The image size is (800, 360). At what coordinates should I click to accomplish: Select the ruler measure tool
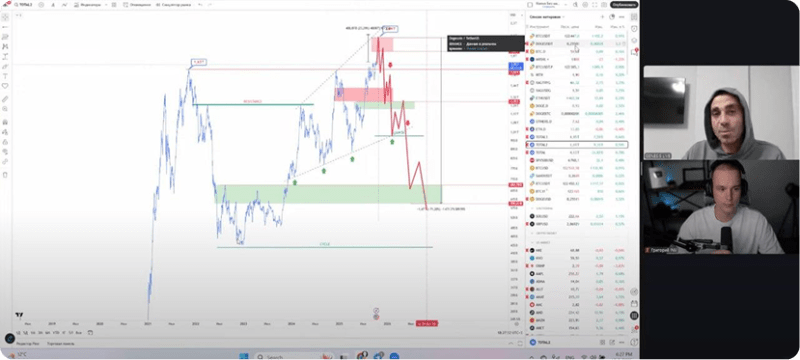pyautogui.click(x=5, y=99)
